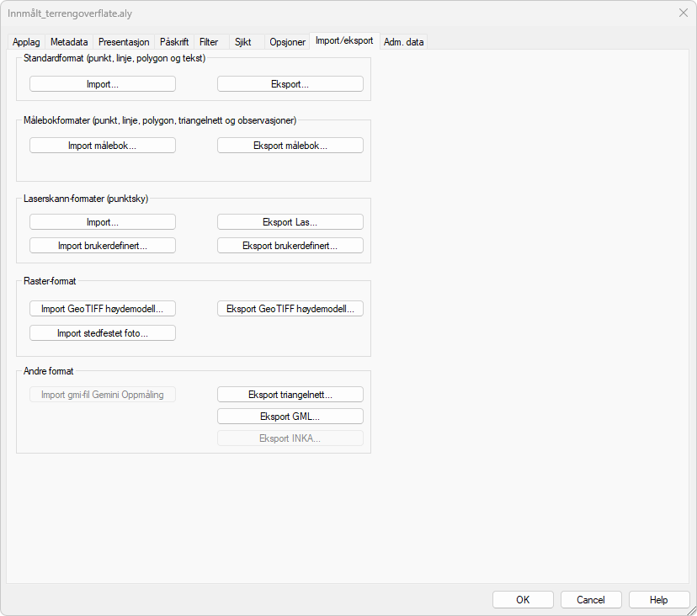Select the Filter tab

click(209, 42)
